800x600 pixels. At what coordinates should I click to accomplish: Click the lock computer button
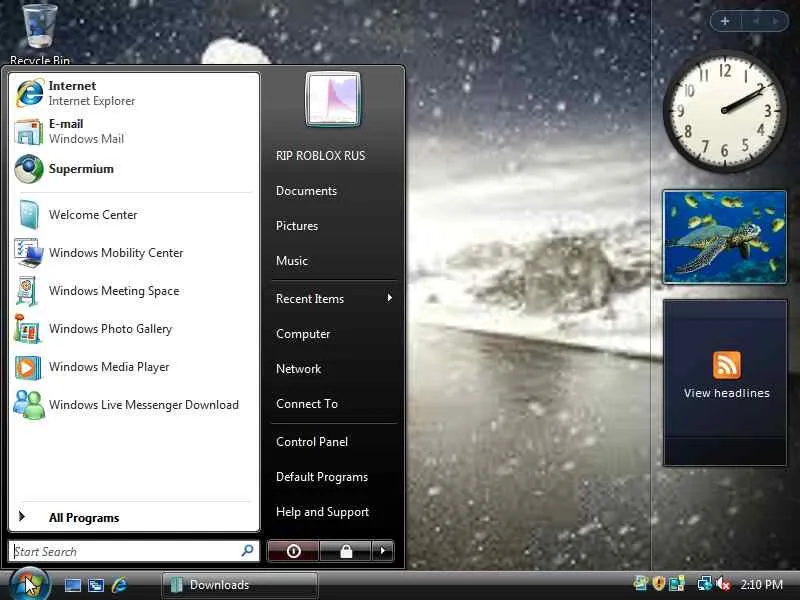point(346,551)
